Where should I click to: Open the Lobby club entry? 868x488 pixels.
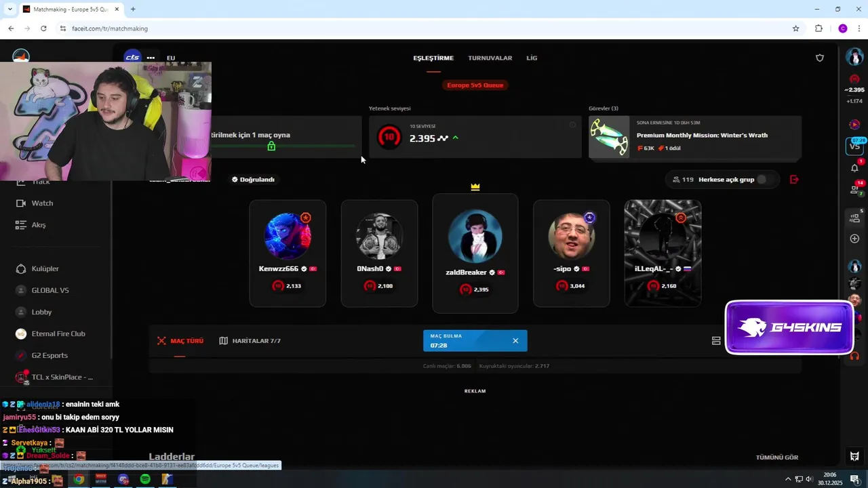pyautogui.click(x=41, y=312)
